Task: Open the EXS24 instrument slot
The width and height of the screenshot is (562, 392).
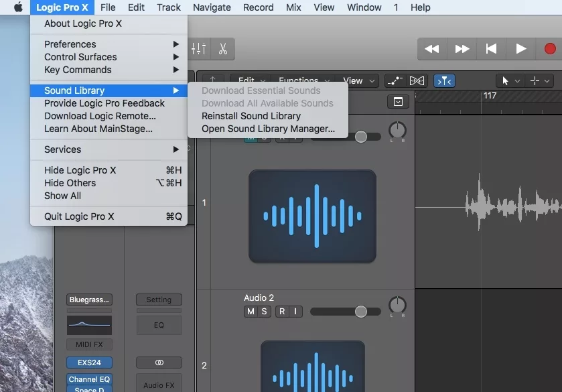Action: pyautogui.click(x=88, y=363)
